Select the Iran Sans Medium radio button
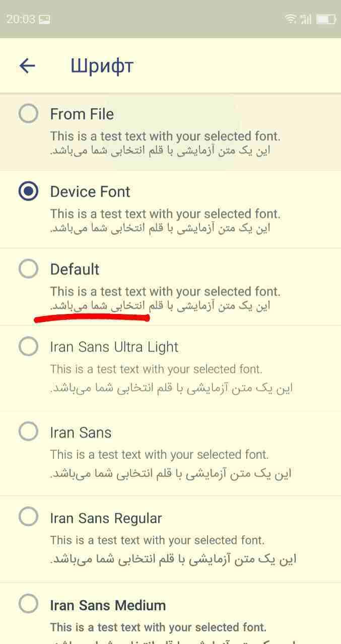The image size is (341, 644). pos(28,604)
